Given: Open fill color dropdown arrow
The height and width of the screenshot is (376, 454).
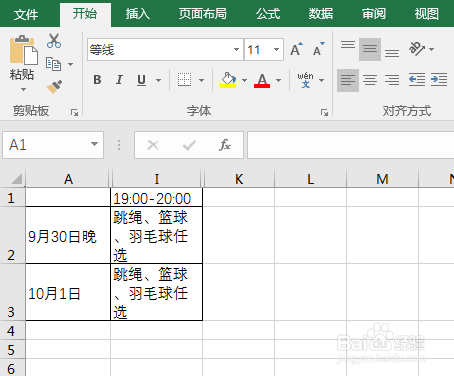Looking at the screenshot, I should coord(244,80).
